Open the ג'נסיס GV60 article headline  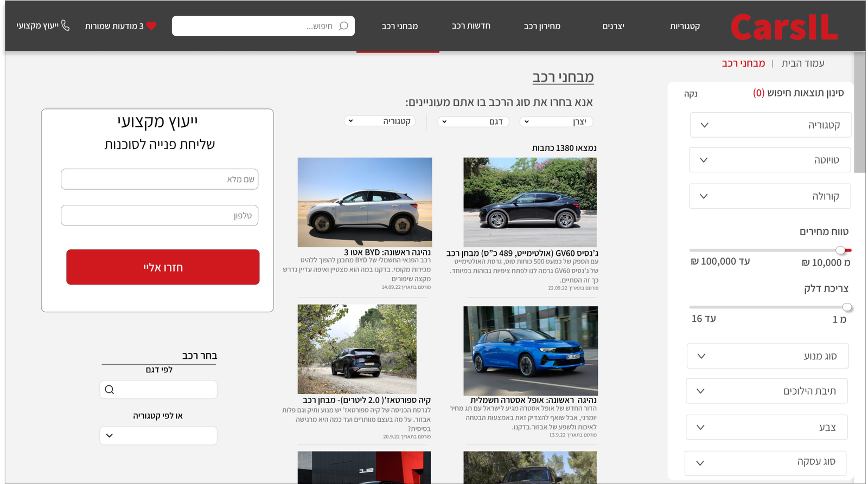(522, 253)
